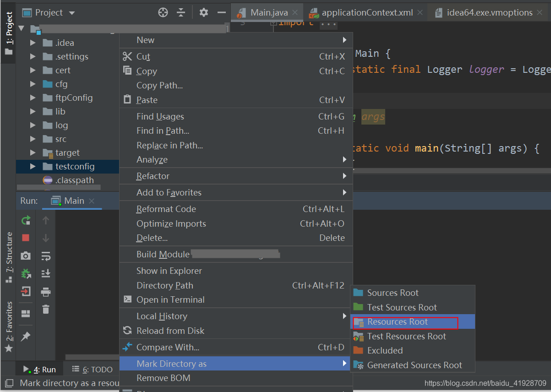The height and width of the screenshot is (392, 551).
Task: Print console output using the printer icon
Action: coord(45,291)
